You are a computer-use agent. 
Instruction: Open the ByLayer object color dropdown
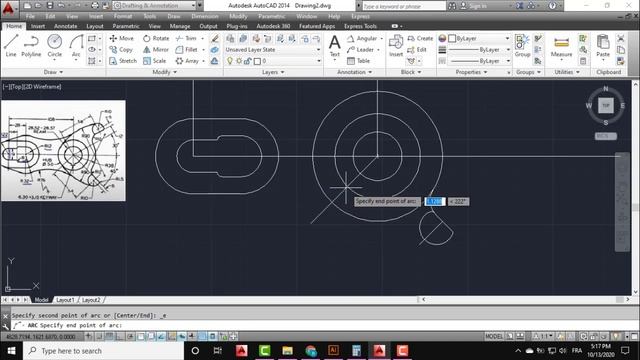pyautogui.click(x=479, y=38)
